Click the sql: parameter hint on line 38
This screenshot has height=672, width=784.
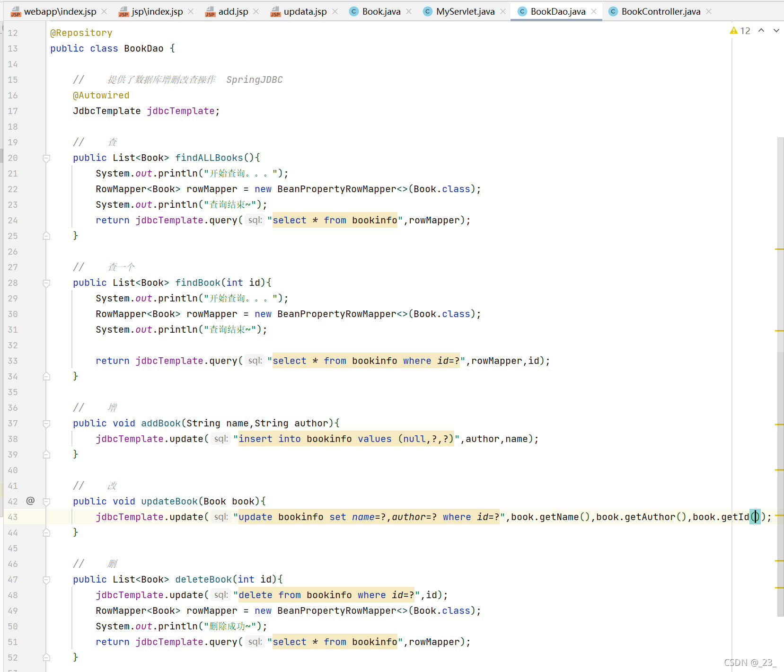220,439
